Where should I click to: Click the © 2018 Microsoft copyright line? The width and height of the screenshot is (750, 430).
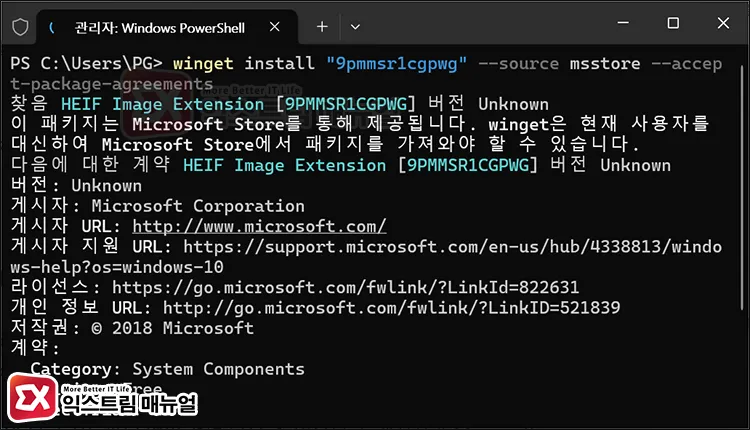pyautogui.click(x=132, y=328)
